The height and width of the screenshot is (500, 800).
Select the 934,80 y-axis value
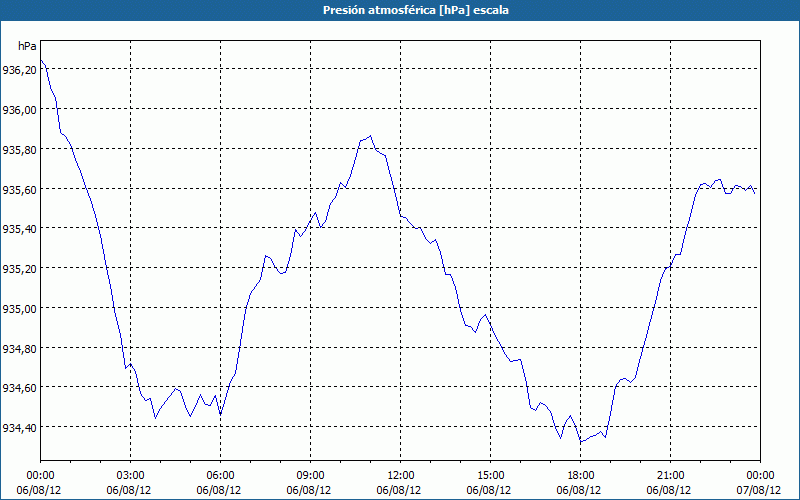point(19,348)
